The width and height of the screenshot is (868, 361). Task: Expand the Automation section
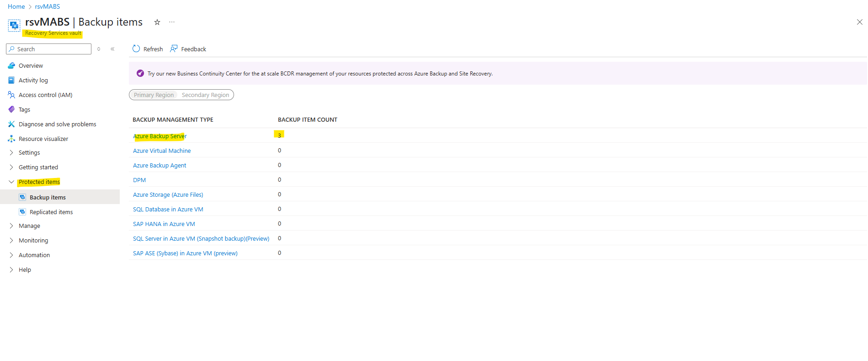pyautogui.click(x=11, y=255)
